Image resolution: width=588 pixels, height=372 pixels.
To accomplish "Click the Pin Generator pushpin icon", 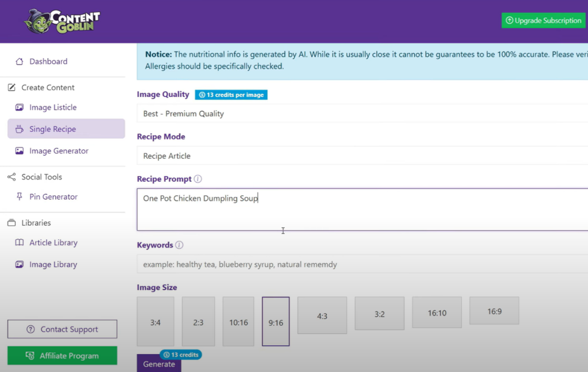I will point(20,197).
